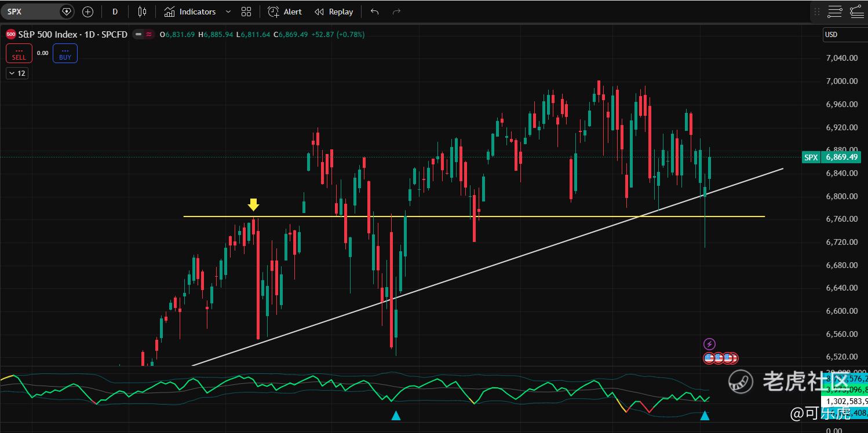The height and width of the screenshot is (433, 868).
Task: Click the 7,040.00 price scale label
Action: (x=841, y=58)
